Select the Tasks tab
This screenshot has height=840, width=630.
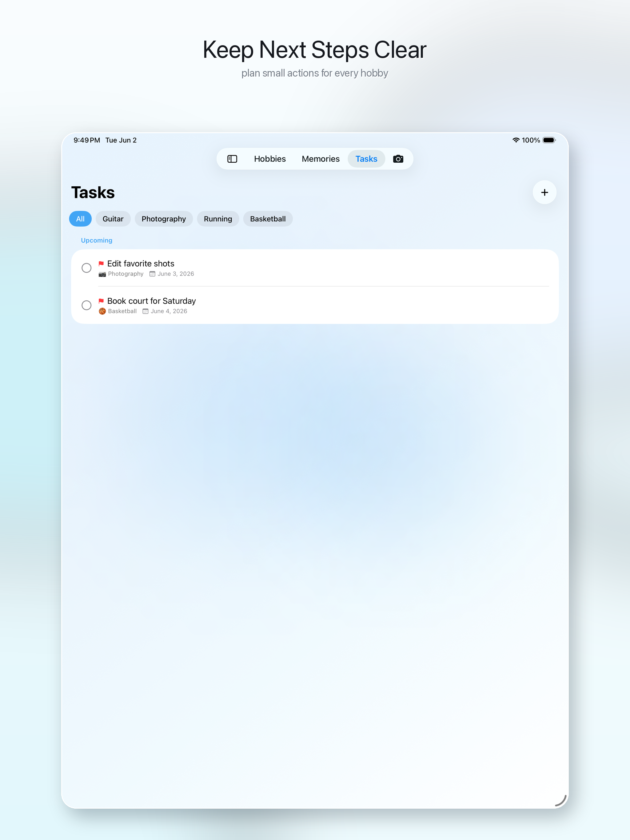pyautogui.click(x=366, y=159)
